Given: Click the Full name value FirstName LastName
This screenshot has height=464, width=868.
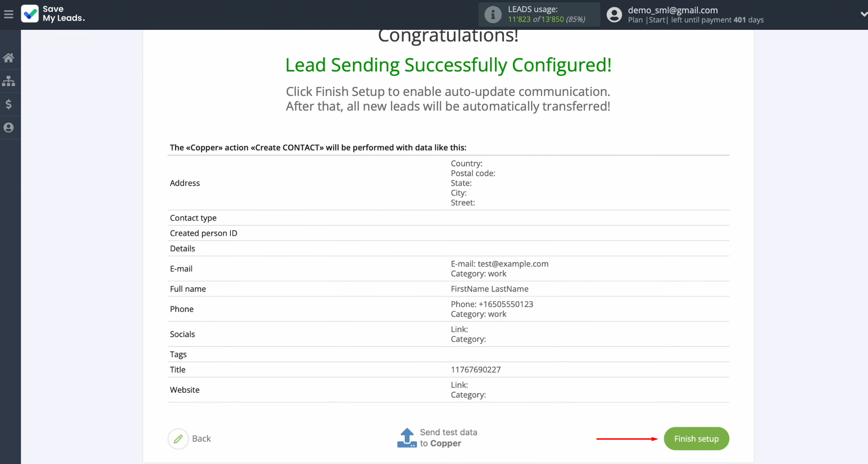Looking at the screenshot, I should click(489, 289).
